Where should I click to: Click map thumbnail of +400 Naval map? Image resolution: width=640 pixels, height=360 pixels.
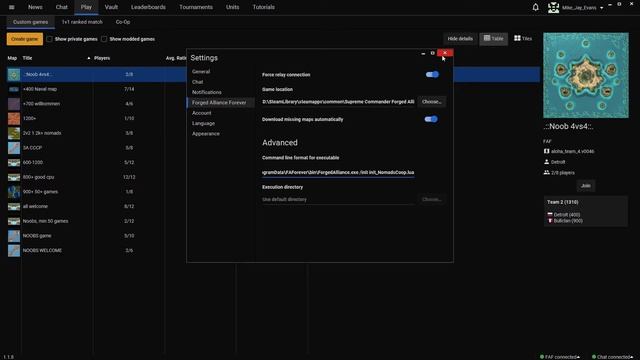(14, 89)
